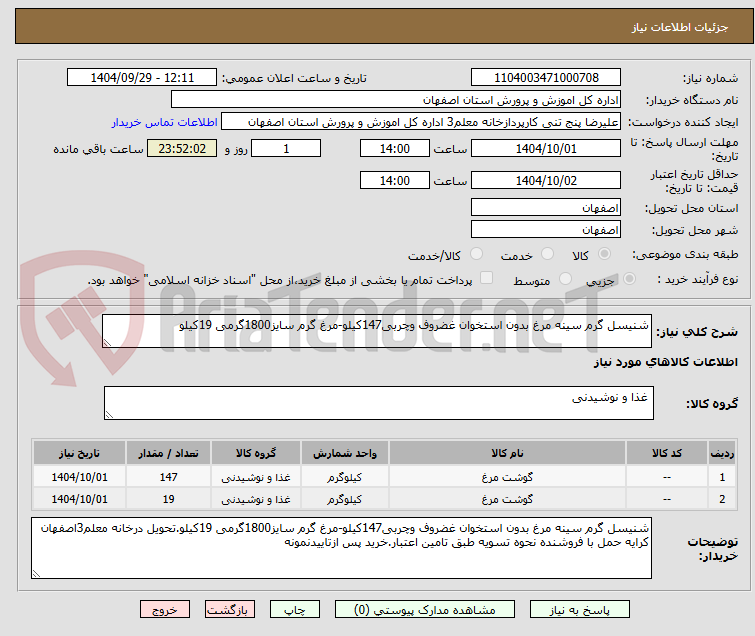
Task: Click غذا و نوشیدنی cell in row 1
Action: point(256,477)
